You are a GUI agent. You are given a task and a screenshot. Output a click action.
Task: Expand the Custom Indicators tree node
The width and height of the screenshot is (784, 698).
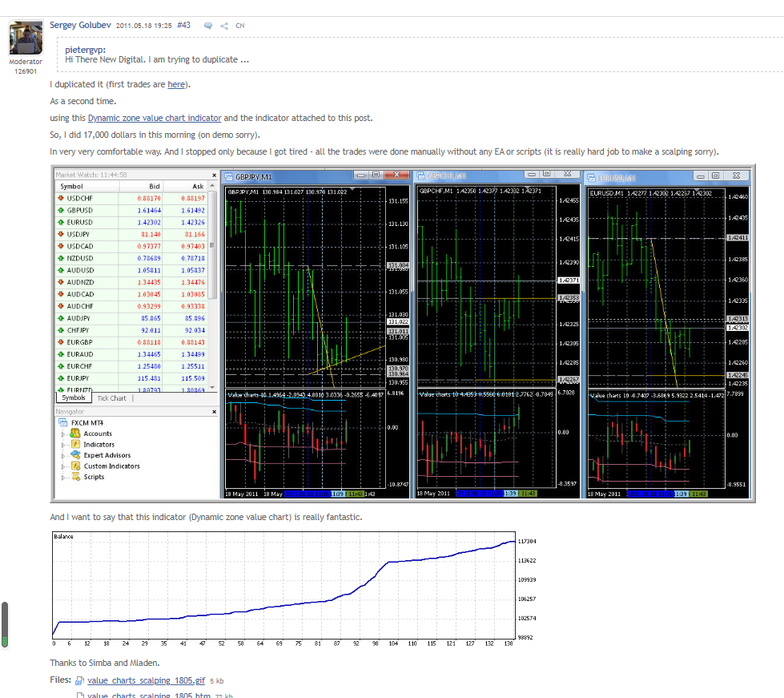click(64, 466)
